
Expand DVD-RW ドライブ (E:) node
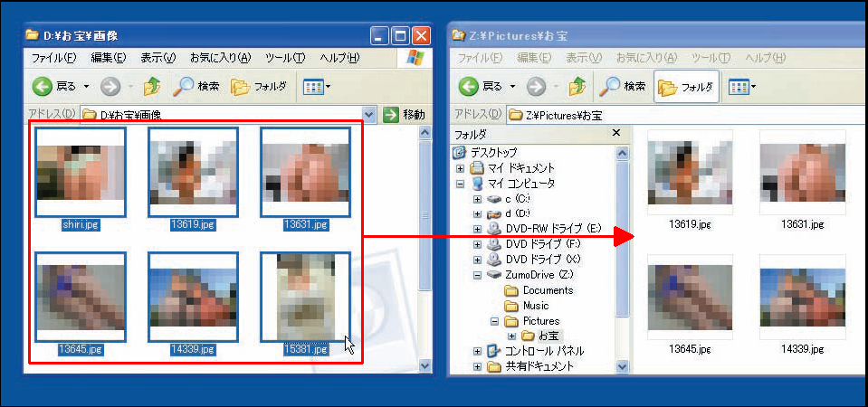(x=478, y=229)
